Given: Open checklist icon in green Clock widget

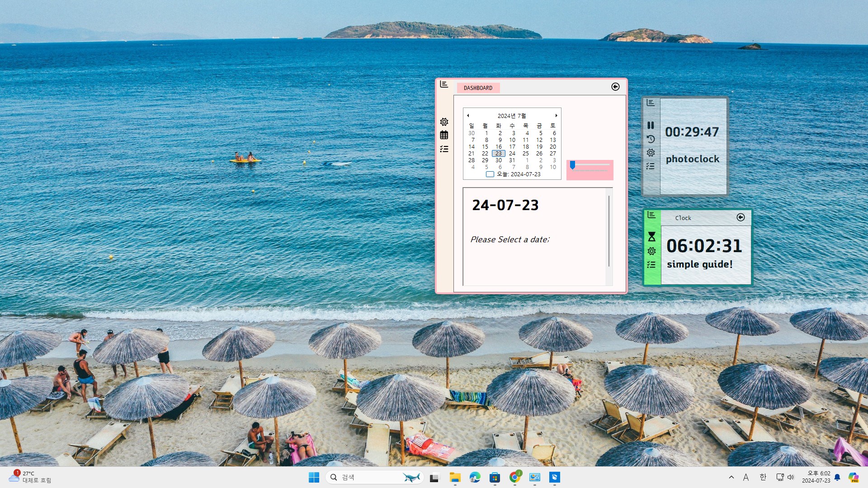Looking at the screenshot, I should [x=651, y=265].
